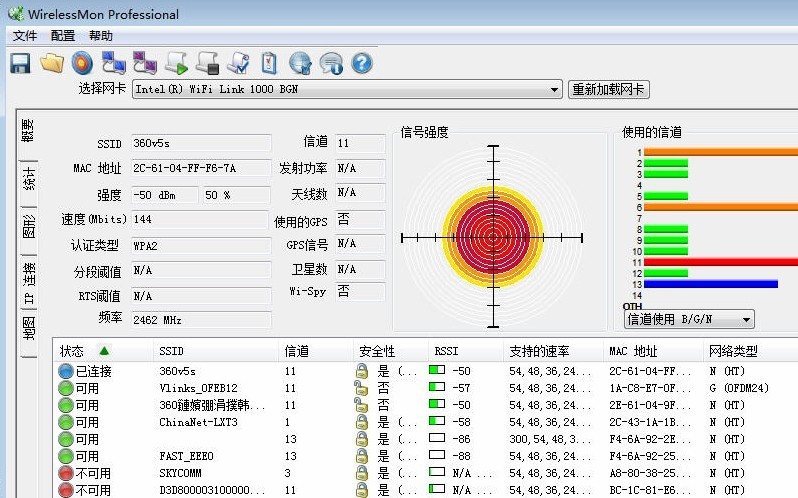Click the lock icon in ChinaNet-LXT3 row

[x=361, y=422]
